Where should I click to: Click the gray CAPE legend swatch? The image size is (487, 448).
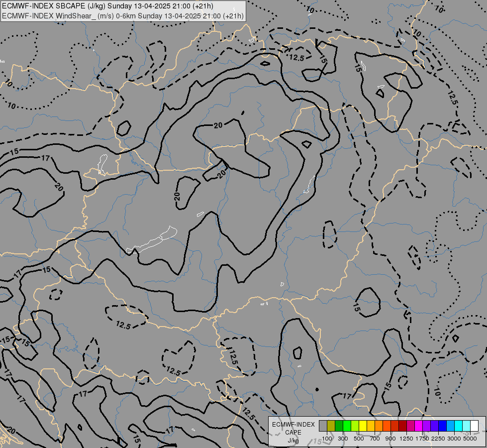tap(323, 426)
